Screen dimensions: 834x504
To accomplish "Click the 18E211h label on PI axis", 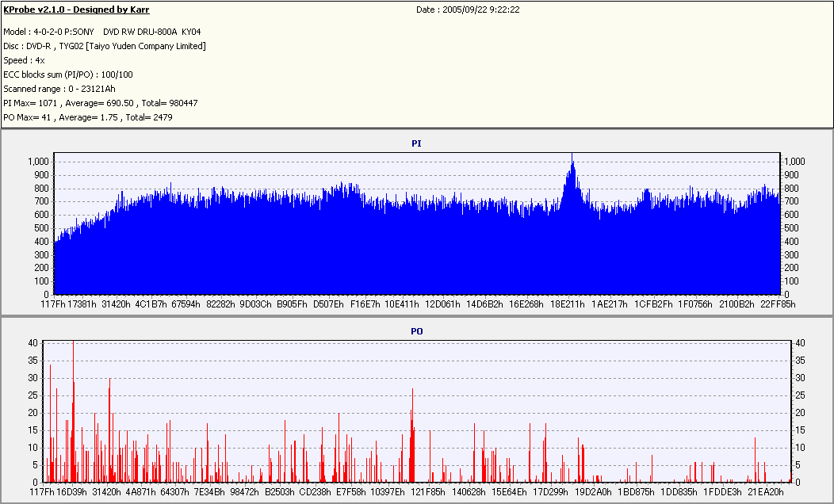I will pos(568,304).
